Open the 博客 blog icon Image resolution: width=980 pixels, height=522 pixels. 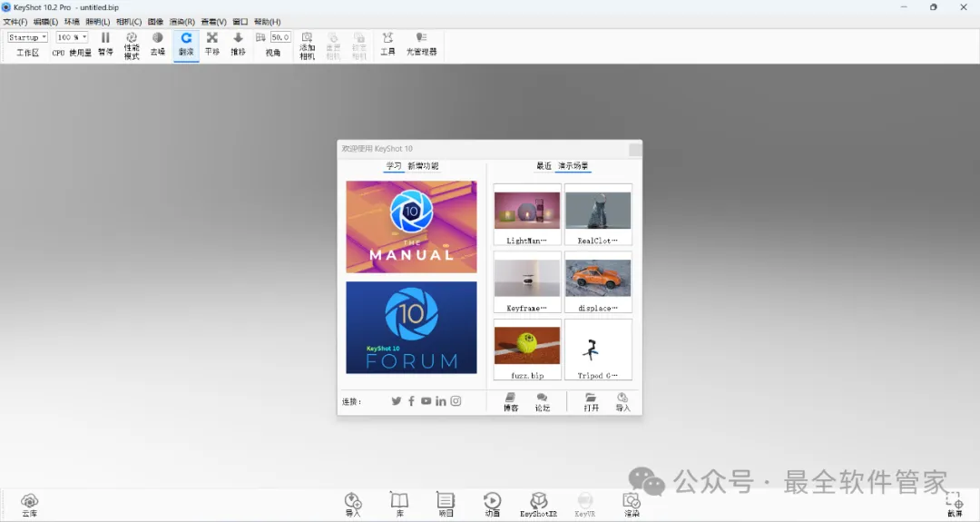tap(511, 402)
